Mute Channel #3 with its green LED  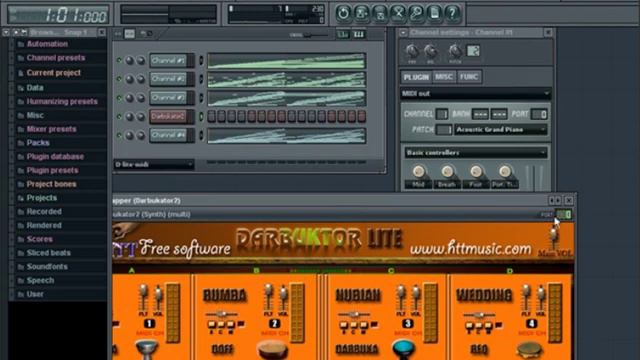coord(119,98)
